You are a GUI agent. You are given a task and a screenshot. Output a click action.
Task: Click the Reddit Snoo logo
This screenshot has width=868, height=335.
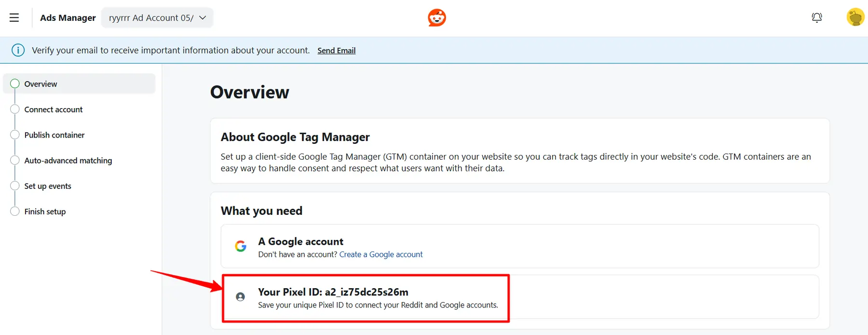[x=437, y=18]
